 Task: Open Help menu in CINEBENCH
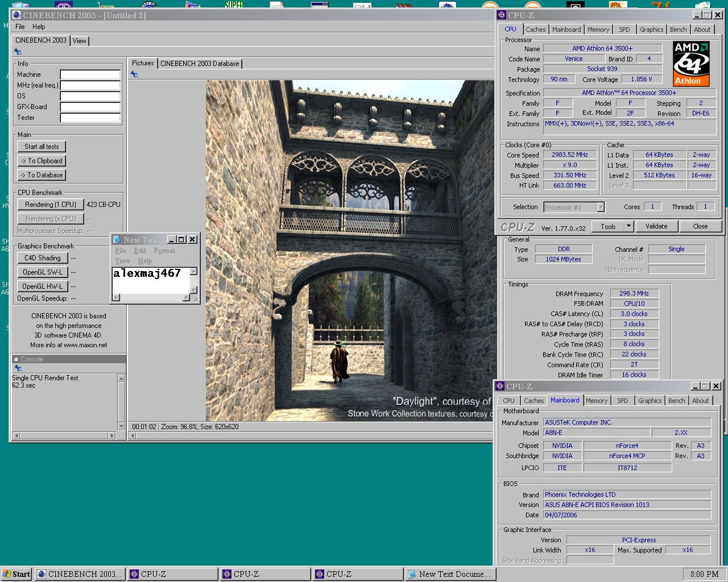click(39, 27)
